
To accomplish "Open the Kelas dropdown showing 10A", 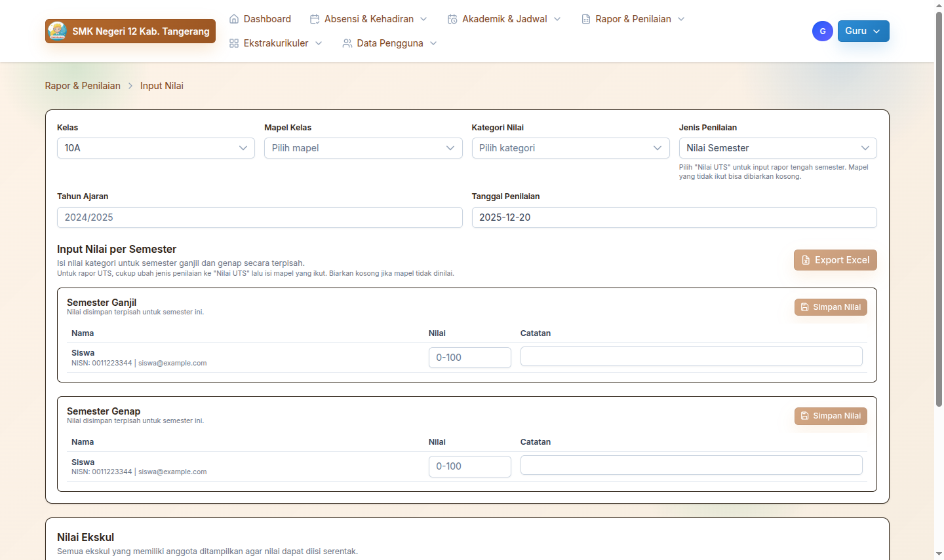I will tap(155, 148).
